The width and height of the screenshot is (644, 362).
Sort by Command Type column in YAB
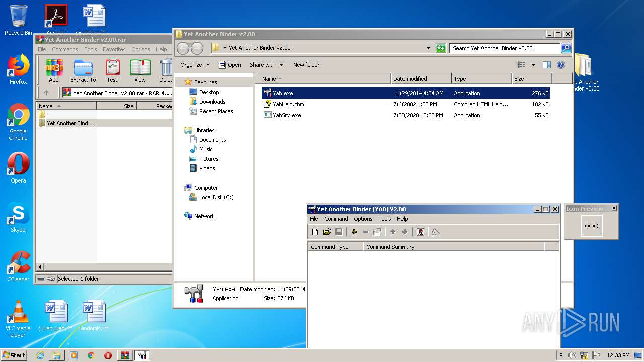coord(336,247)
